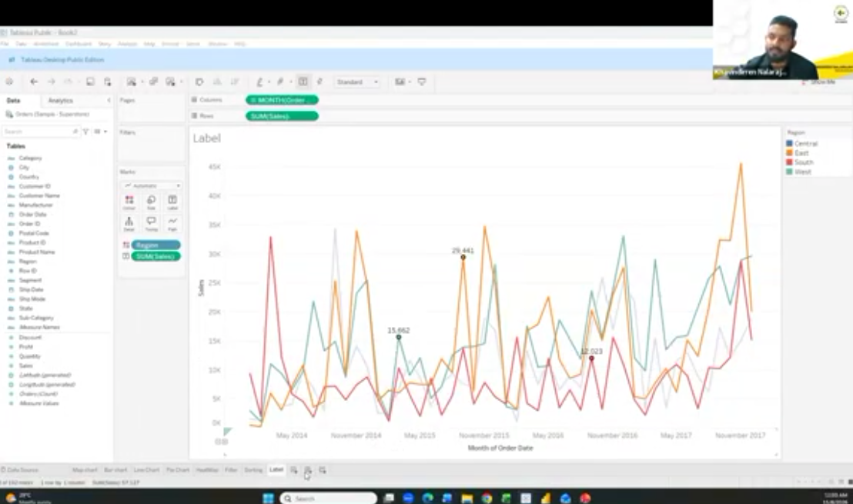Image resolution: width=853 pixels, height=504 pixels.
Task: Click the SUM(Sales) pill on Rows shelf
Action: (x=282, y=116)
